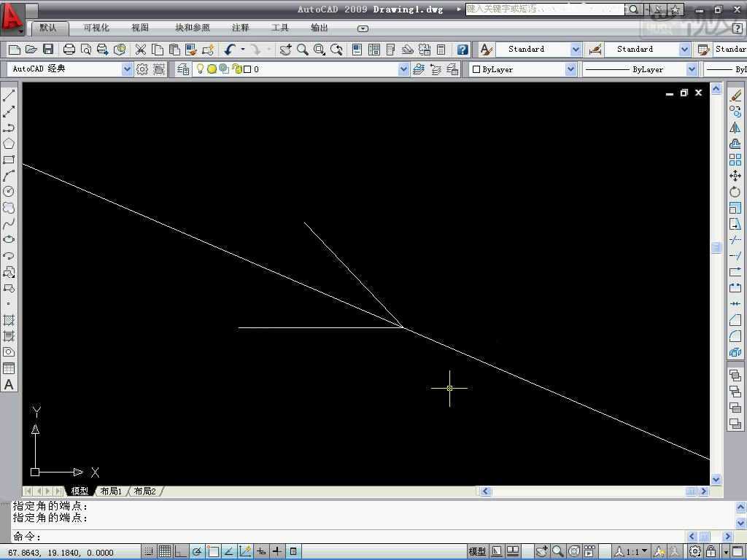Click the Help question mark icon
Screen dimensions: 747x560
[x=462, y=49]
